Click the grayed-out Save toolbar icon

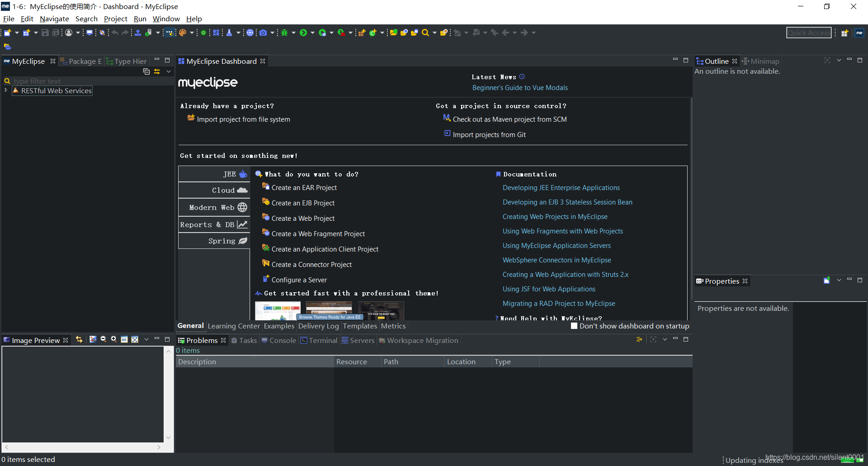tap(45, 33)
